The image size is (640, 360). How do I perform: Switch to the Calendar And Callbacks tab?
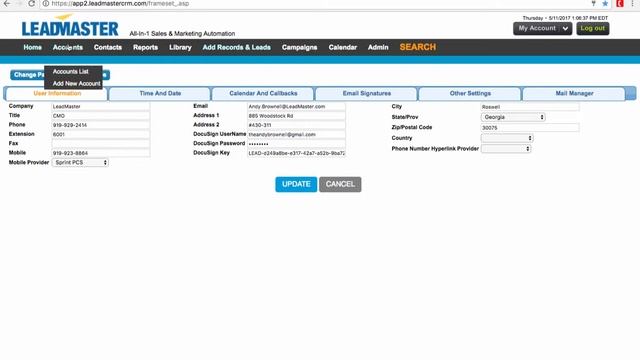263,93
